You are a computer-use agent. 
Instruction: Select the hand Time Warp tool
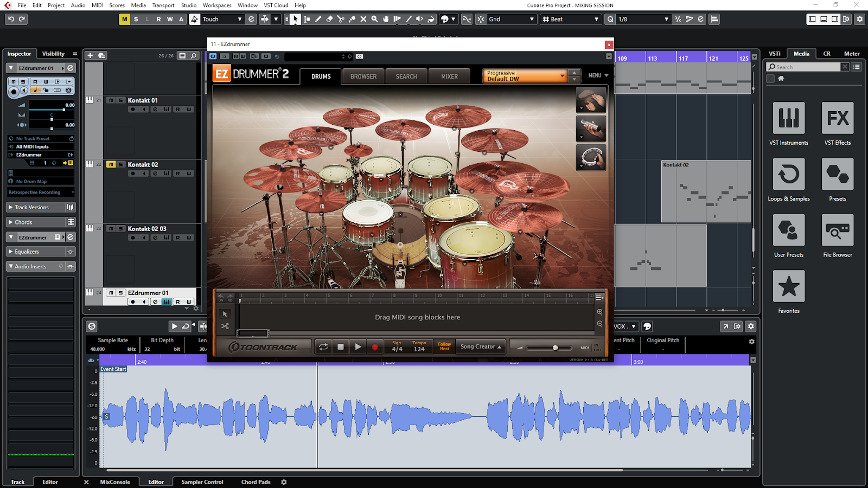tap(386, 19)
